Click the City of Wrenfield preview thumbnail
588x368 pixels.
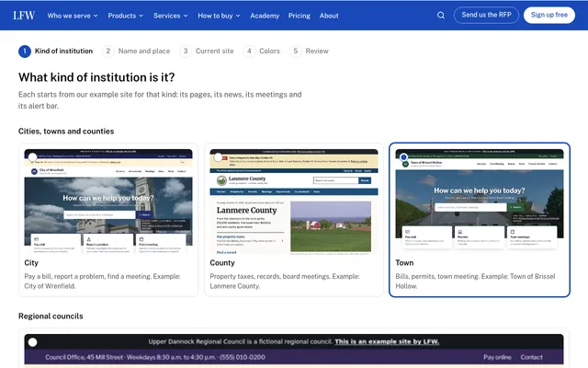tap(108, 201)
